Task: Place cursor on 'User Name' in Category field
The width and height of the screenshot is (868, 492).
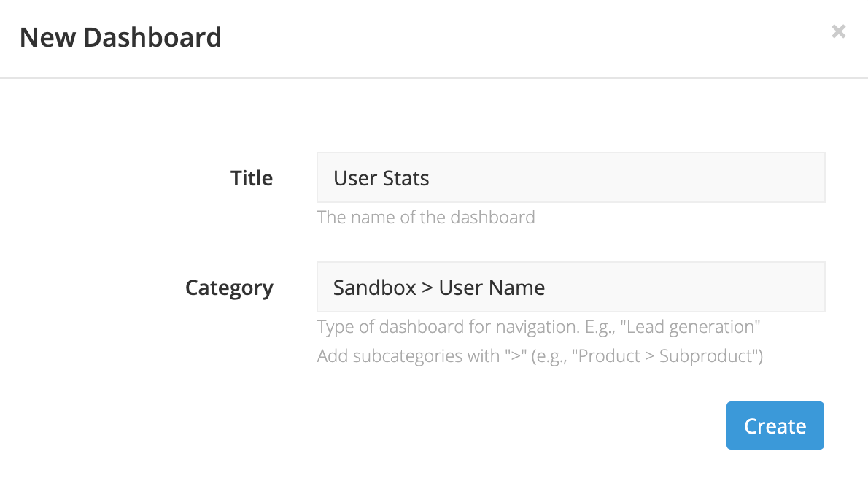Action: 492,288
